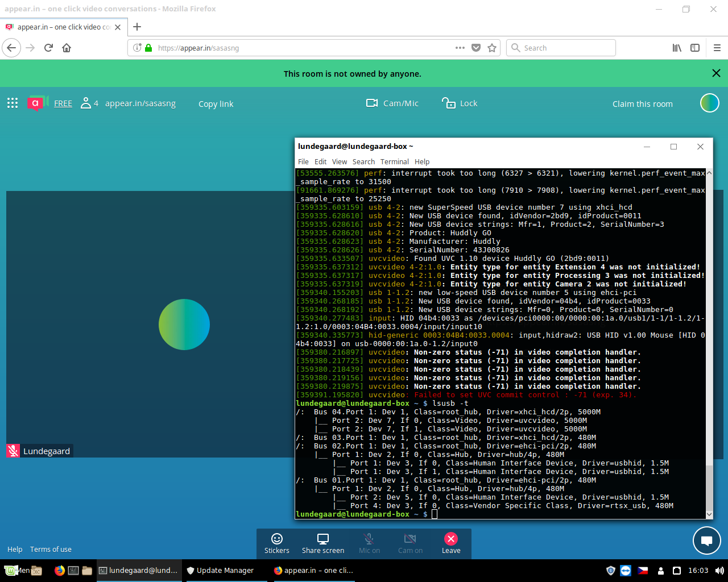Switch to lundegaard terminal taskbar item
This screenshot has height=582, width=728.
(x=138, y=570)
